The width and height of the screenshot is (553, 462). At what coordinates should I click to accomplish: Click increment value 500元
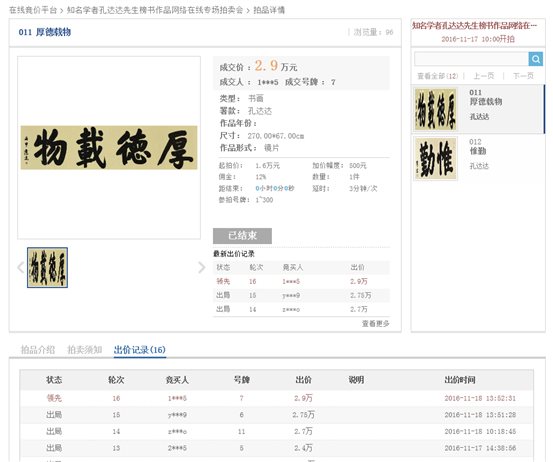[x=358, y=165]
